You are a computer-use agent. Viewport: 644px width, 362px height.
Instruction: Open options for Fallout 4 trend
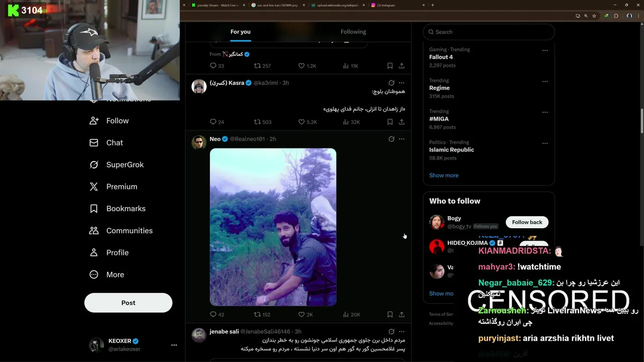coord(545,50)
